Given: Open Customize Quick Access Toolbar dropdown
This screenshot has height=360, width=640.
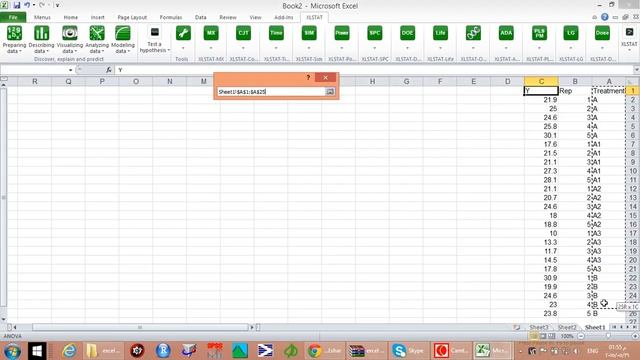Looking at the screenshot, I should pyautogui.click(x=58, y=5).
